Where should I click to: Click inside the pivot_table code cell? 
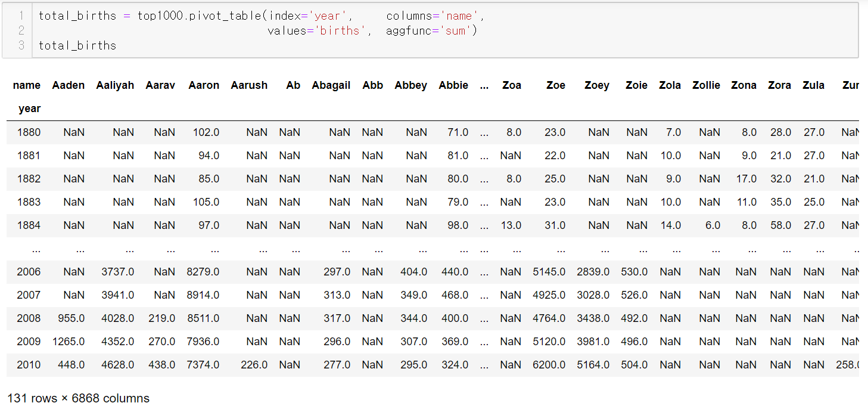coord(444,30)
